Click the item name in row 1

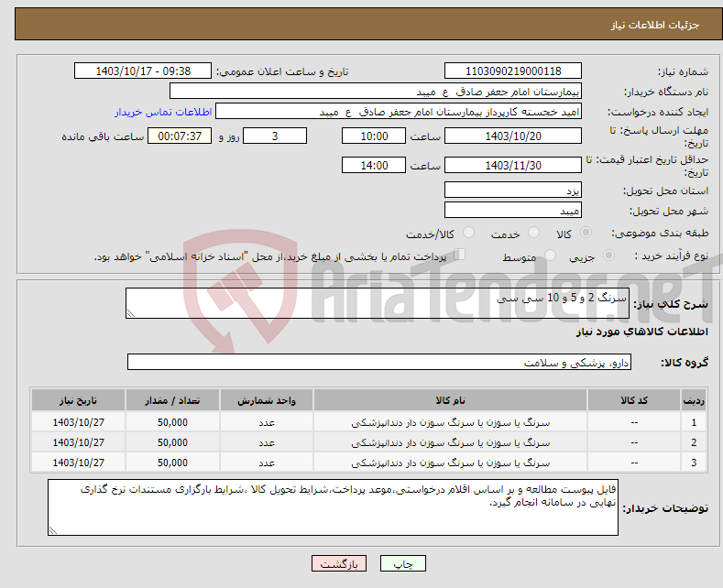[x=451, y=422]
